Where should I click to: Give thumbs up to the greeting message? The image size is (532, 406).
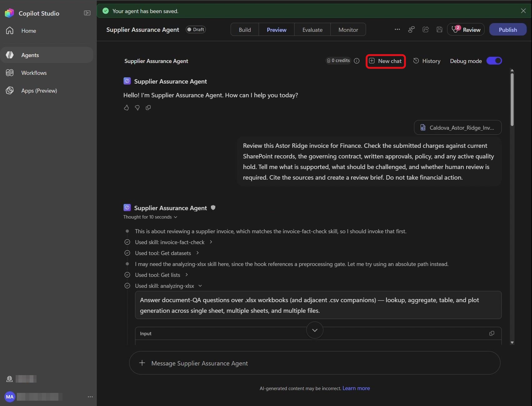click(x=126, y=108)
